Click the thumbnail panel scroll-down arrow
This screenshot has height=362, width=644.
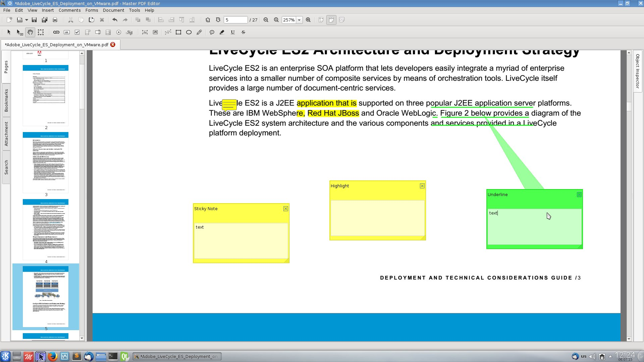pyautogui.click(x=82, y=338)
